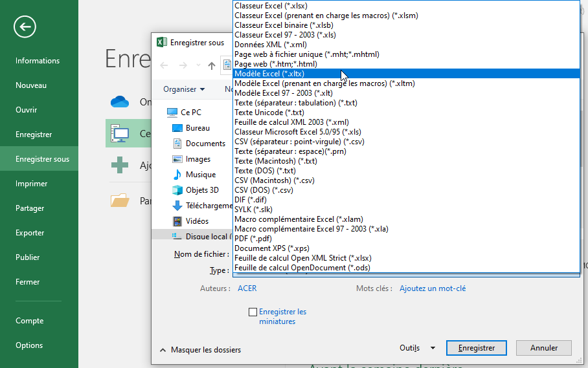This screenshot has width=588, height=368.
Task: Select Modèle Excel 97 - 2003 (*.xlt)
Action: (406, 93)
